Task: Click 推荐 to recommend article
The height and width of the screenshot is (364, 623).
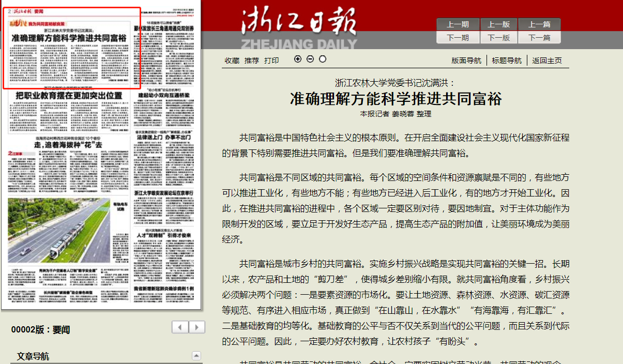Action: coord(252,60)
